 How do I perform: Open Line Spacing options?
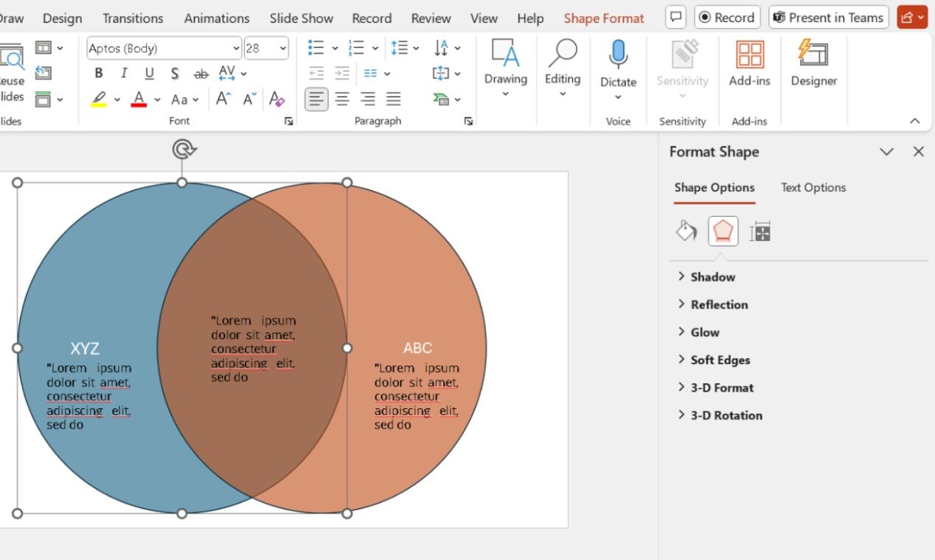(x=405, y=48)
